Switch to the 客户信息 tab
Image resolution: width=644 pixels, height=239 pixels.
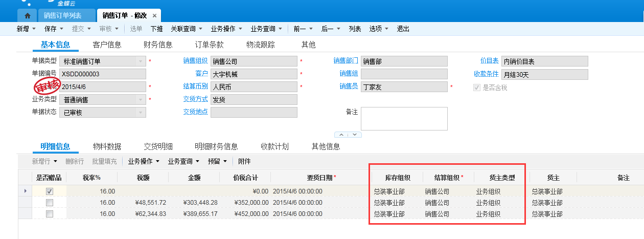(x=107, y=45)
